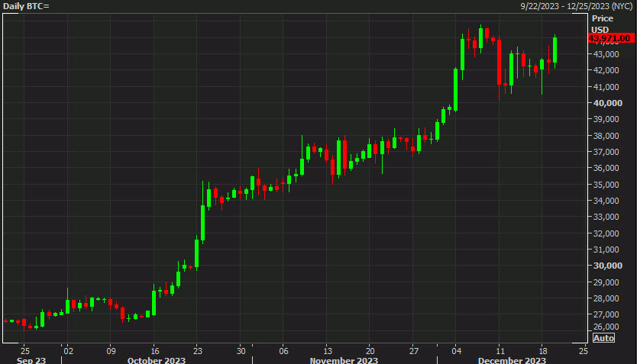This screenshot has height=364, width=637.
Task: Click the 04 date tick in December
Action: tap(455, 350)
